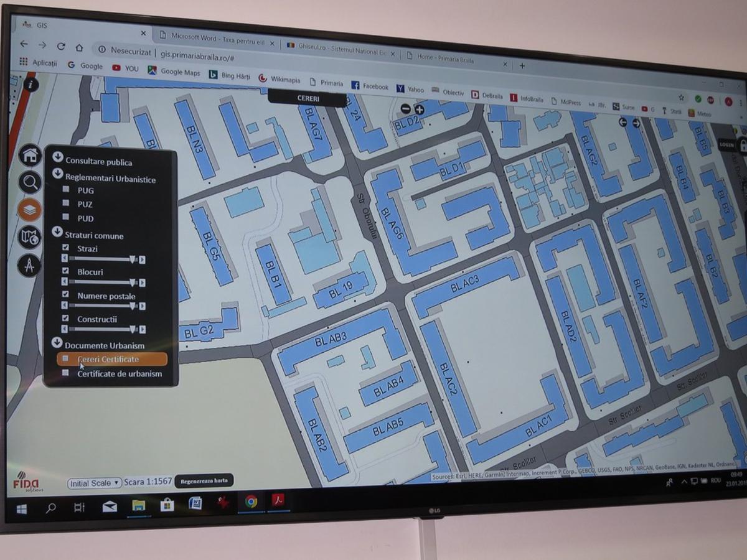Click the CERERI button above the map
This screenshot has width=747, height=560.
308,98
